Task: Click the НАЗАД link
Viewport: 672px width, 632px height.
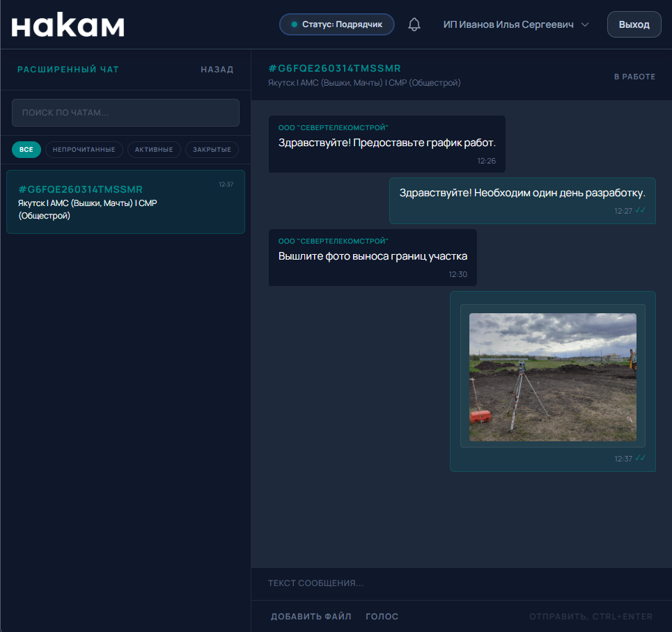Action: [217, 70]
